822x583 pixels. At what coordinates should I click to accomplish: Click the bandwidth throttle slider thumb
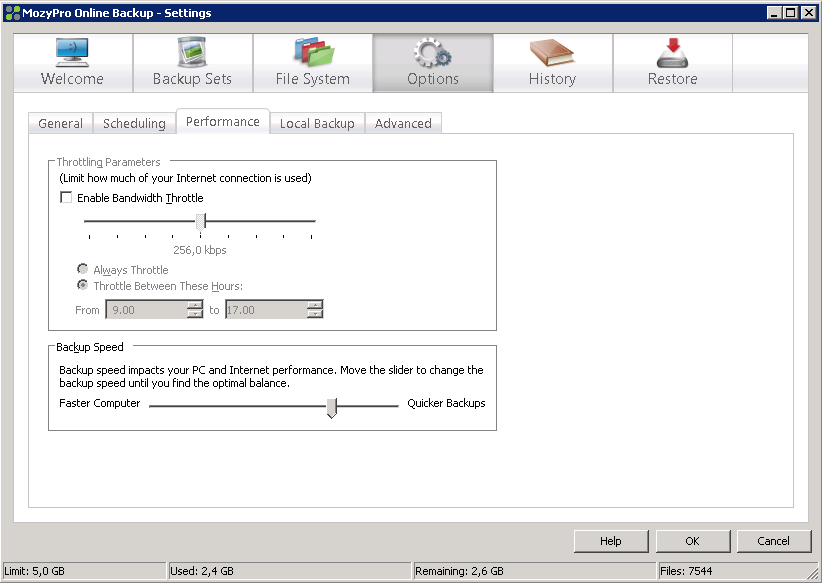pos(201,222)
